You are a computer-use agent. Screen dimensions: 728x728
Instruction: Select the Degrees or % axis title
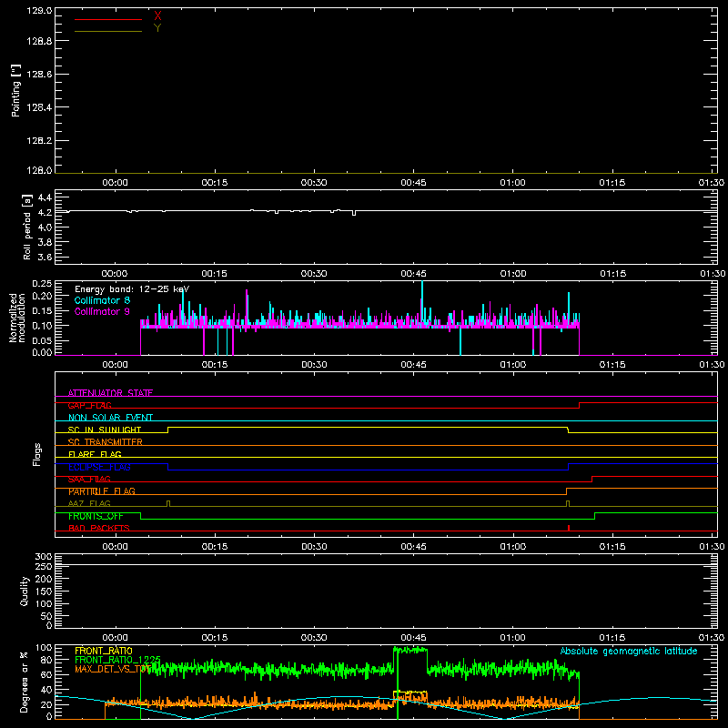click(25, 682)
